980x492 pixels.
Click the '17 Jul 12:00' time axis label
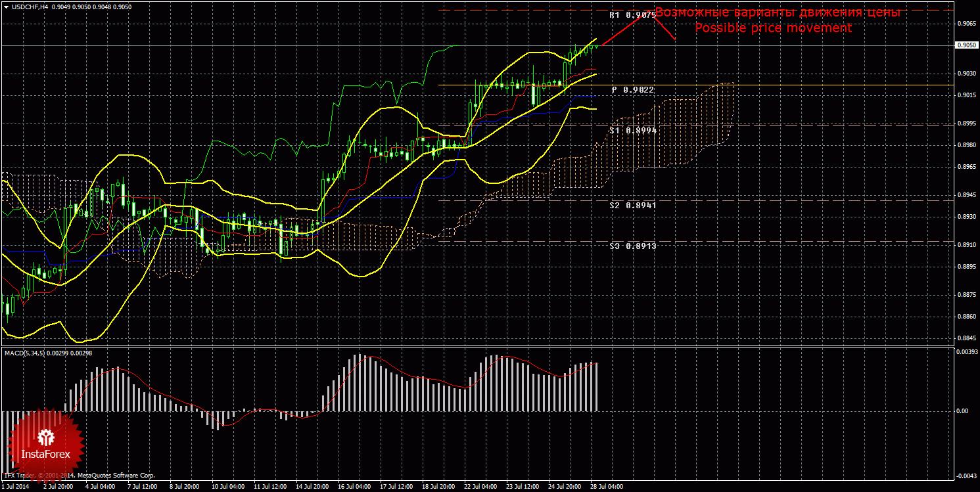(396, 487)
